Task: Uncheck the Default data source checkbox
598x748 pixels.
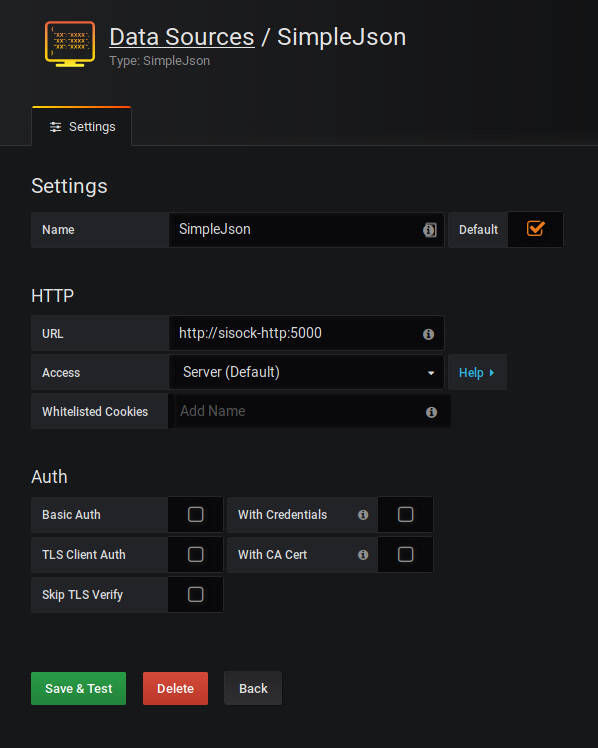Action: (536, 229)
